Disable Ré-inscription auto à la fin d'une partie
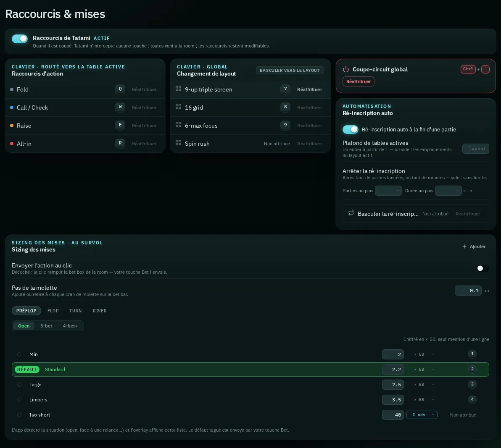Viewport: 501px width, 448px height. [x=351, y=130]
